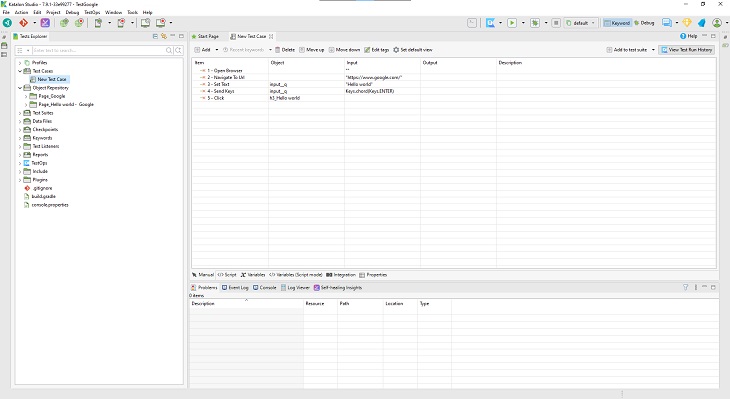Image resolution: width=730 pixels, height=399 pixels.
Task: Click the purple TestOps toolbar icon
Action: click(45, 23)
